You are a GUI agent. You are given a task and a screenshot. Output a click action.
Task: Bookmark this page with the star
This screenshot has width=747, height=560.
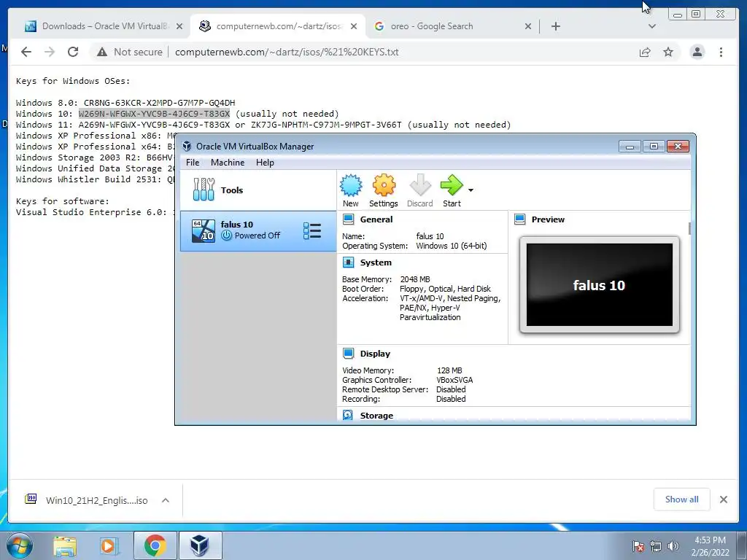tap(668, 52)
